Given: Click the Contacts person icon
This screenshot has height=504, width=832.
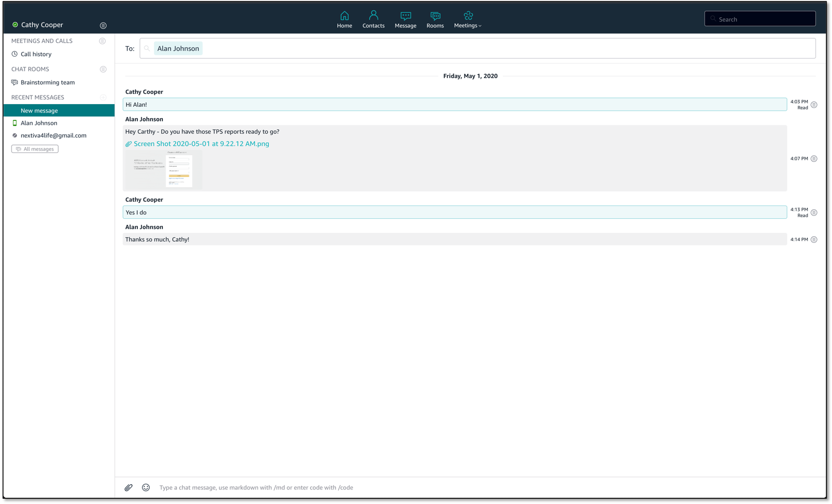Looking at the screenshot, I should (x=373, y=15).
